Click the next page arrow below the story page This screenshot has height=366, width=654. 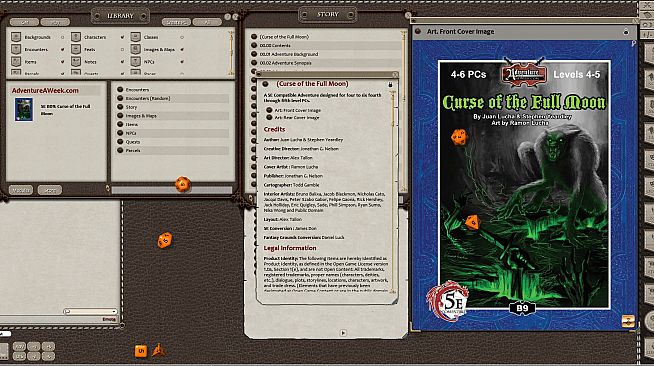(x=343, y=333)
